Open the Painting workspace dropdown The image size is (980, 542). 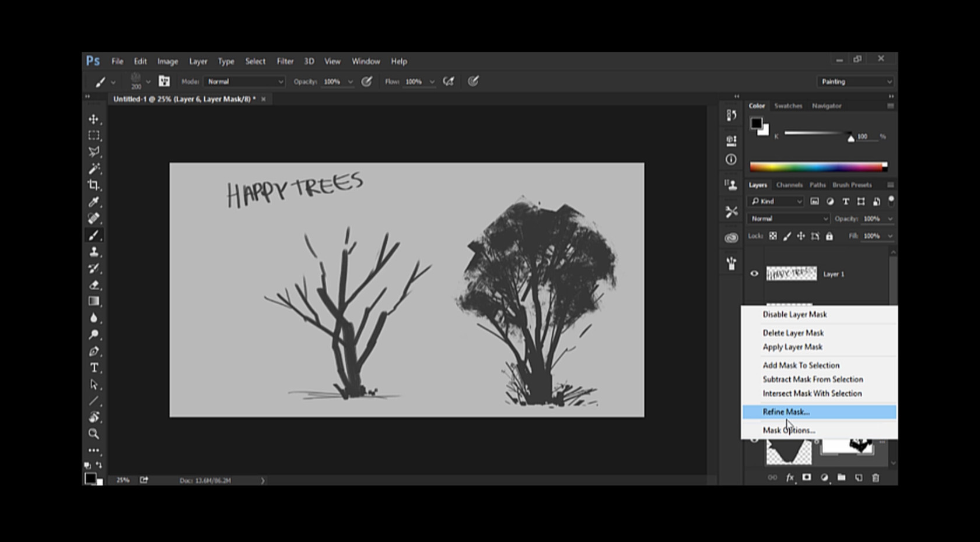tap(855, 82)
